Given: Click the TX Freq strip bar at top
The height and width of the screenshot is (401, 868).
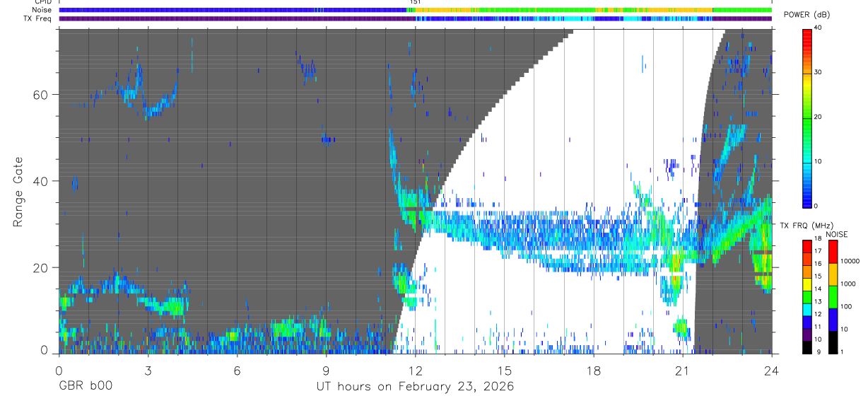Looking at the screenshot, I should (415, 18).
